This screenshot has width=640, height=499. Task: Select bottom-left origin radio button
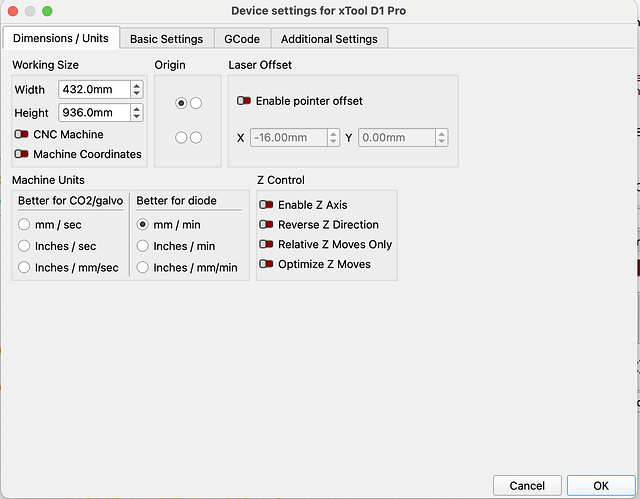(181, 138)
